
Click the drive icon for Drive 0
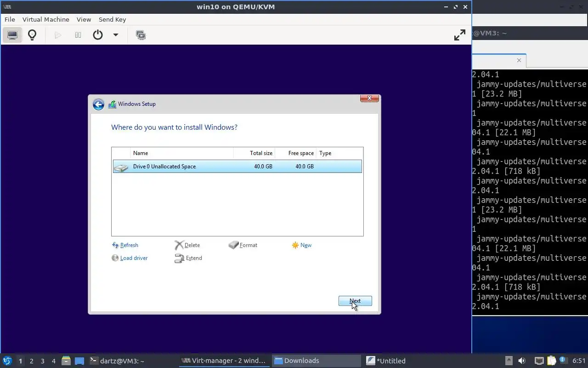pos(121,167)
